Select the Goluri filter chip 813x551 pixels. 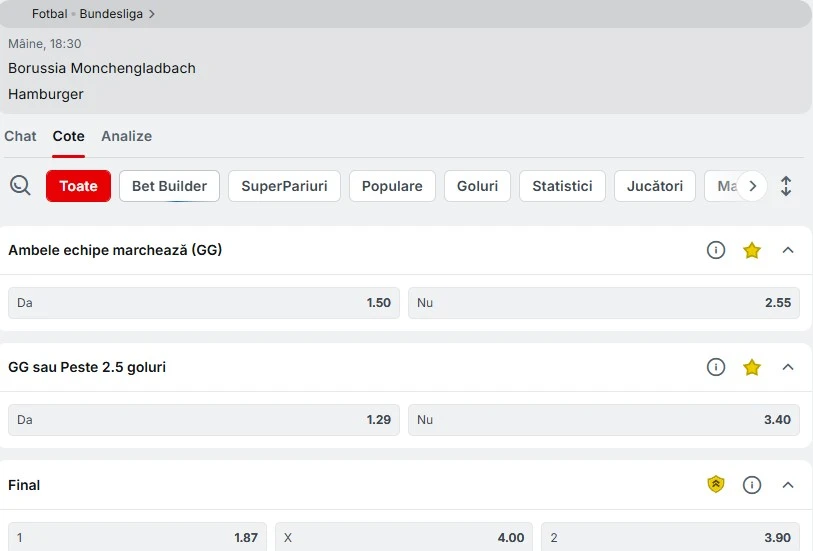click(x=477, y=186)
